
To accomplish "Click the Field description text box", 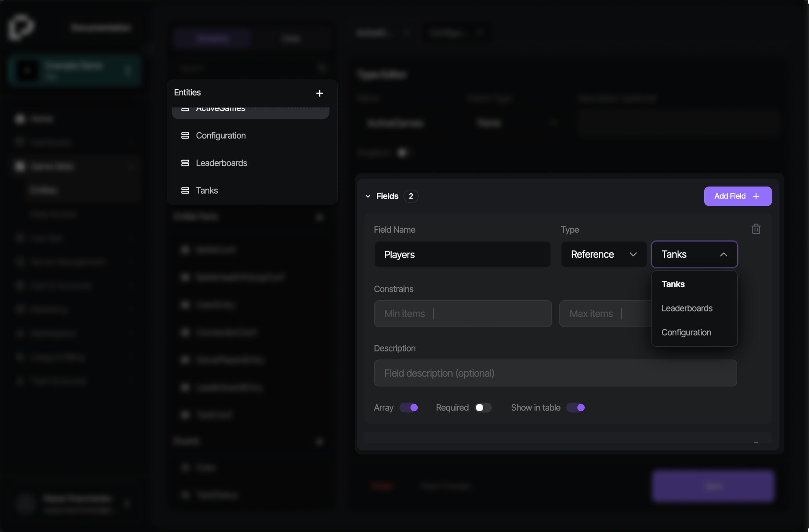I will point(555,373).
